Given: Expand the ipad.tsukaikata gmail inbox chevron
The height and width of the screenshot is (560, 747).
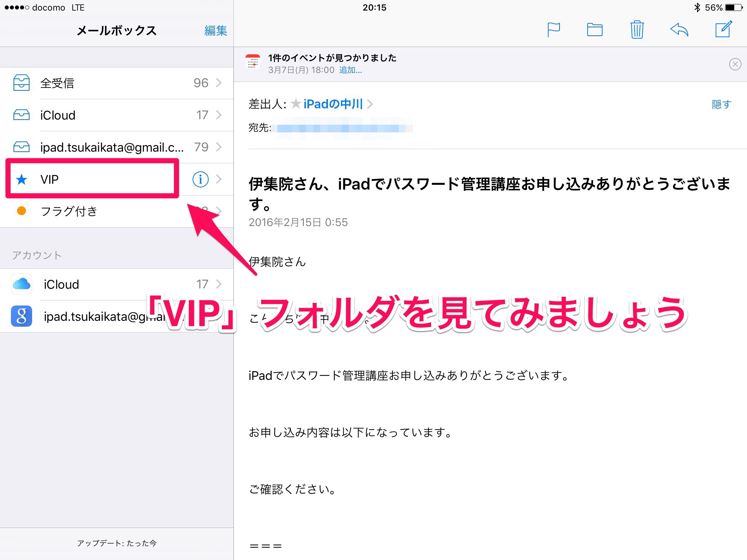Looking at the screenshot, I should coord(219,147).
